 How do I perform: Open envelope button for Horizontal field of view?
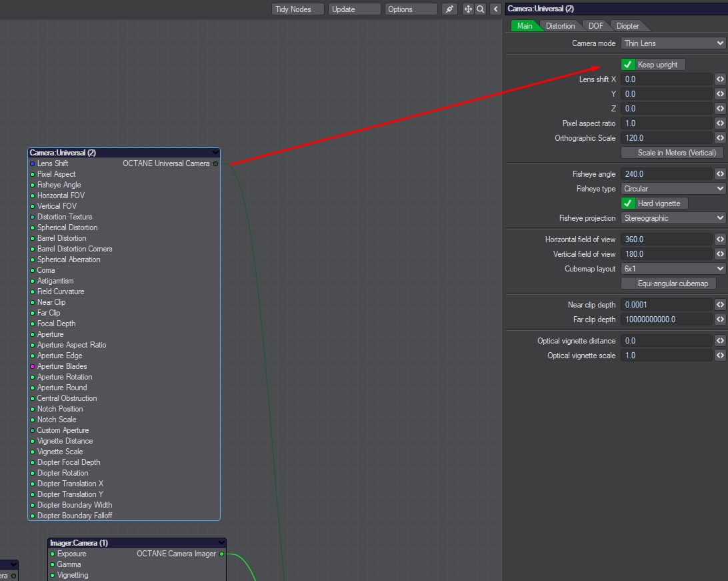(x=720, y=239)
